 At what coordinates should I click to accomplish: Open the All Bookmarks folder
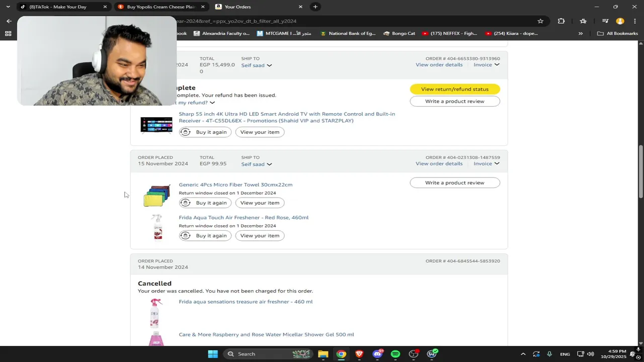tap(617, 34)
